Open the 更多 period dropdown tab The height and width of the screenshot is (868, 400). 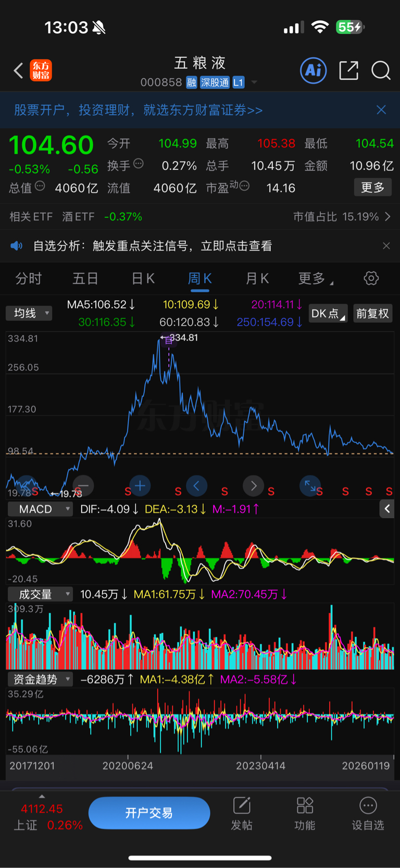[315, 278]
